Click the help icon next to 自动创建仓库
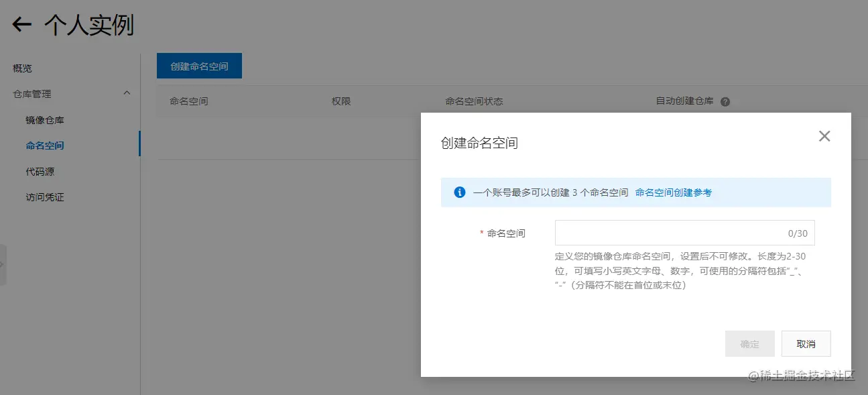The width and height of the screenshot is (868, 395). [x=725, y=102]
